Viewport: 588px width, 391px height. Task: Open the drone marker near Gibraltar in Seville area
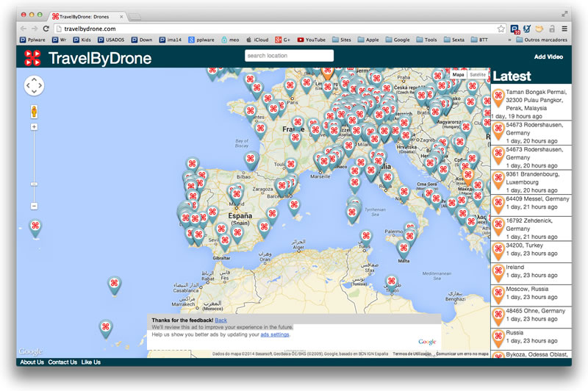[x=225, y=242]
